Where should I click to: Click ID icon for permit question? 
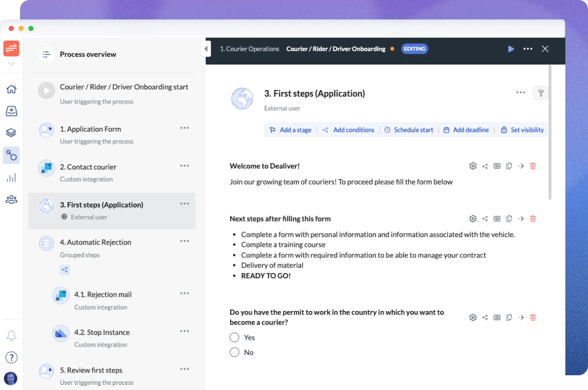pos(497,318)
